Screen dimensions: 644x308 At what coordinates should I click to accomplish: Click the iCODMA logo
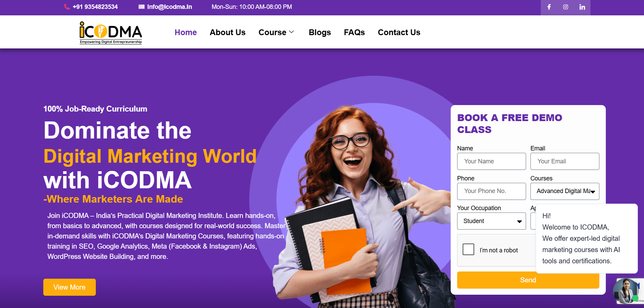pyautogui.click(x=111, y=33)
